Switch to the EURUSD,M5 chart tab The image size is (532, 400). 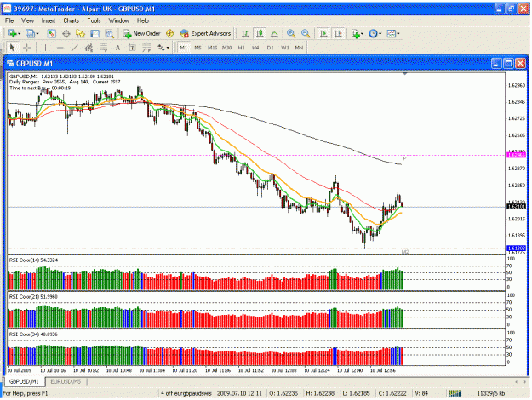tap(66, 381)
